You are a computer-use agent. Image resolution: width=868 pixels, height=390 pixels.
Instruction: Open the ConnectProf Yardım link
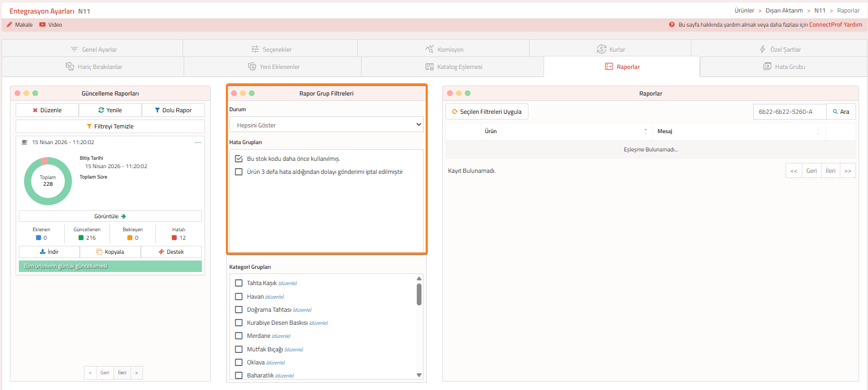pos(835,25)
